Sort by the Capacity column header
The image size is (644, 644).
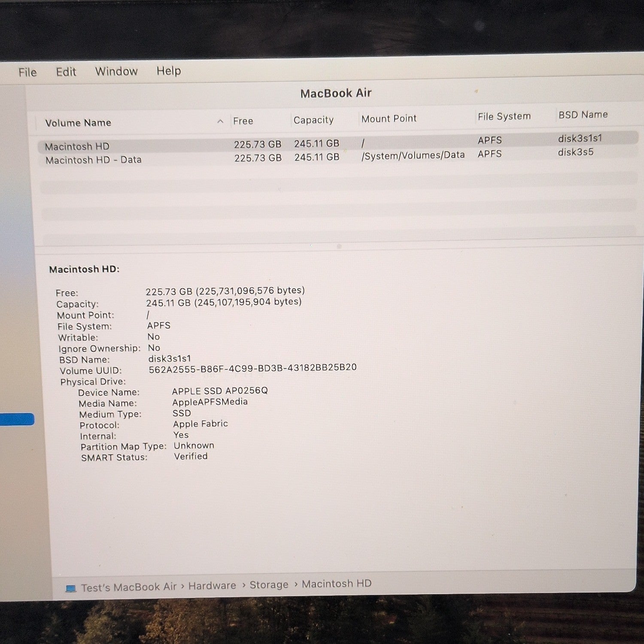(x=313, y=120)
